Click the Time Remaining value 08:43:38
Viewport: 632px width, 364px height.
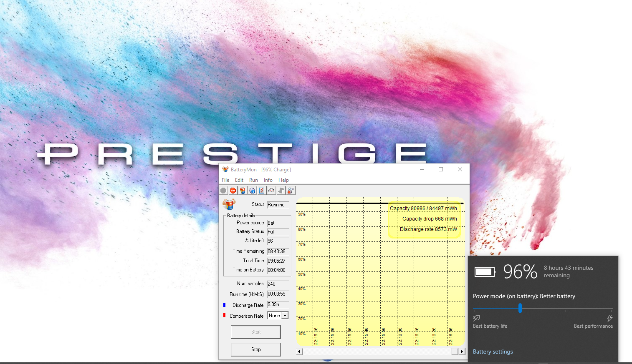[278, 251]
